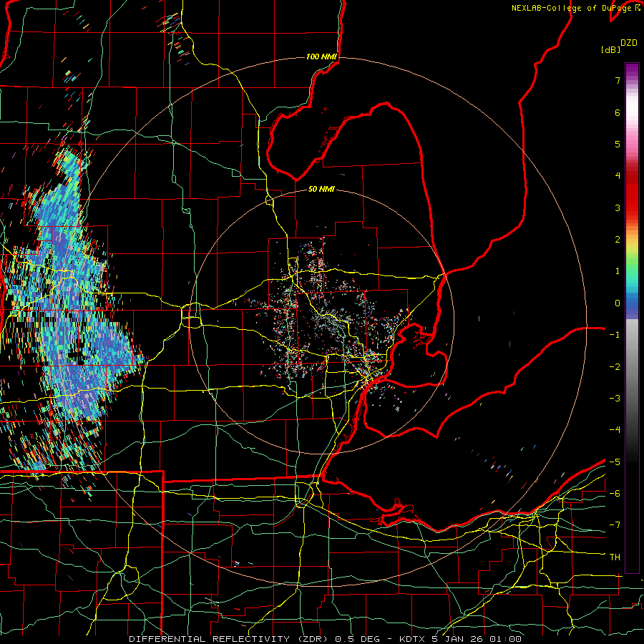Click the DZD legend title
Viewport: 644px width, 644px height.
click(629, 43)
